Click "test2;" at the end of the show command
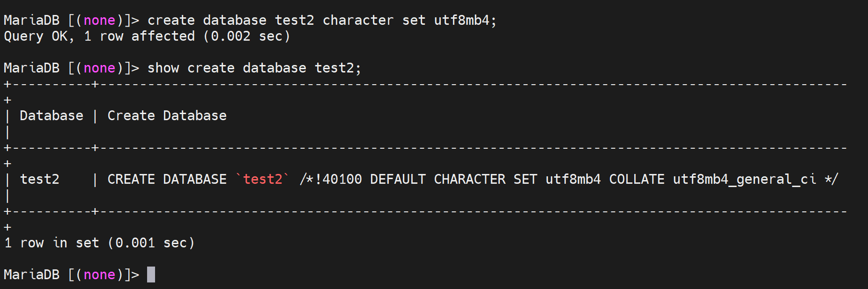Image resolution: width=868 pixels, height=289 pixels. (338, 68)
